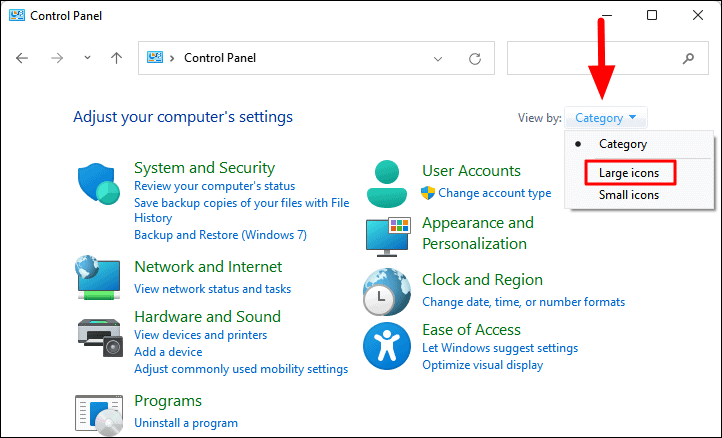Open the Programs category heading

tap(168, 401)
